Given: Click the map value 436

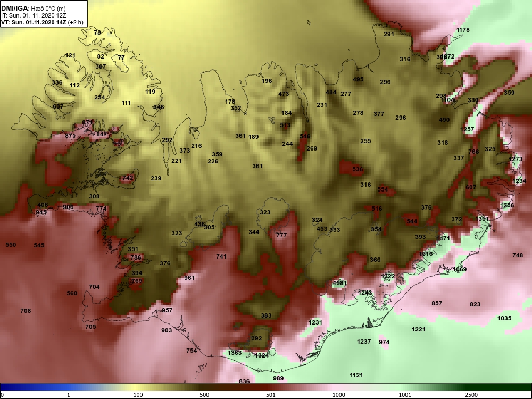Looking at the screenshot, I should (199, 225).
